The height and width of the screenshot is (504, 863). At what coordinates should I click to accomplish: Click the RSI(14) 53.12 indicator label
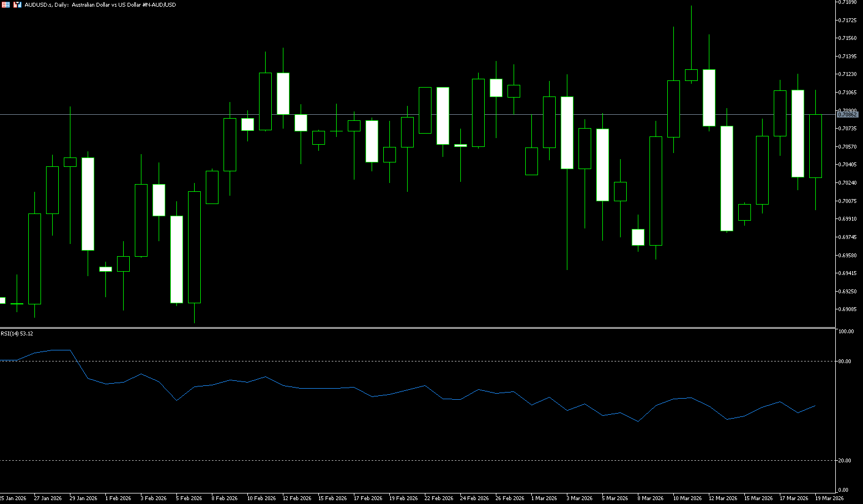pyautogui.click(x=17, y=333)
